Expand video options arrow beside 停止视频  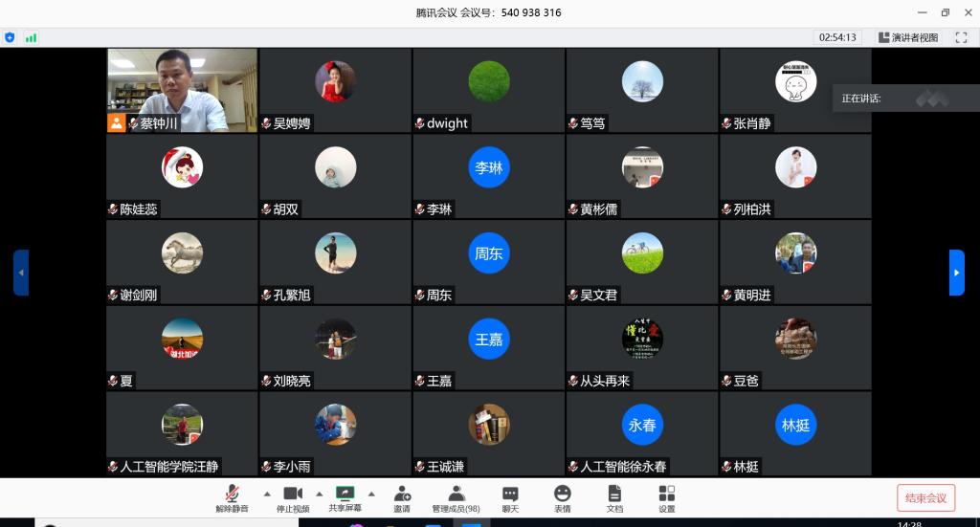coord(319,494)
